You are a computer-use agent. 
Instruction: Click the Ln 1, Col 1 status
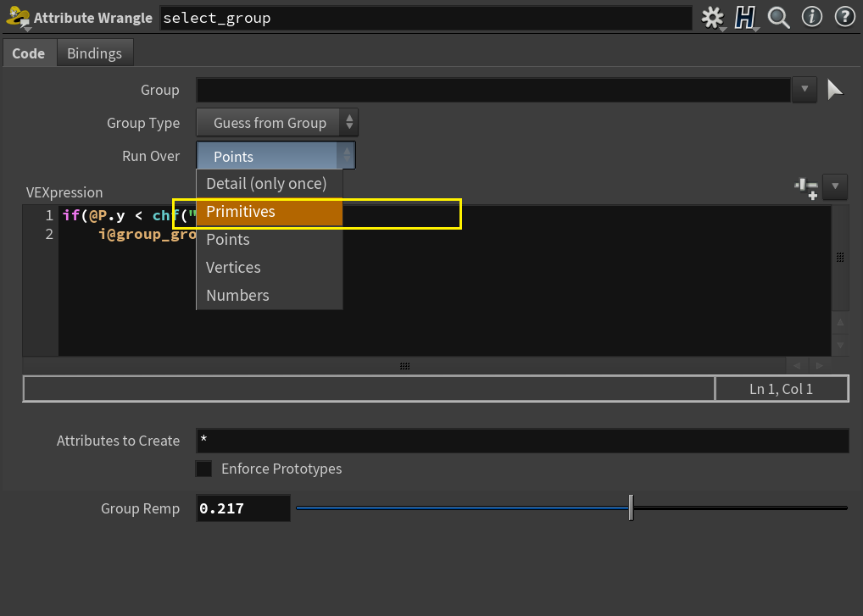(x=781, y=389)
